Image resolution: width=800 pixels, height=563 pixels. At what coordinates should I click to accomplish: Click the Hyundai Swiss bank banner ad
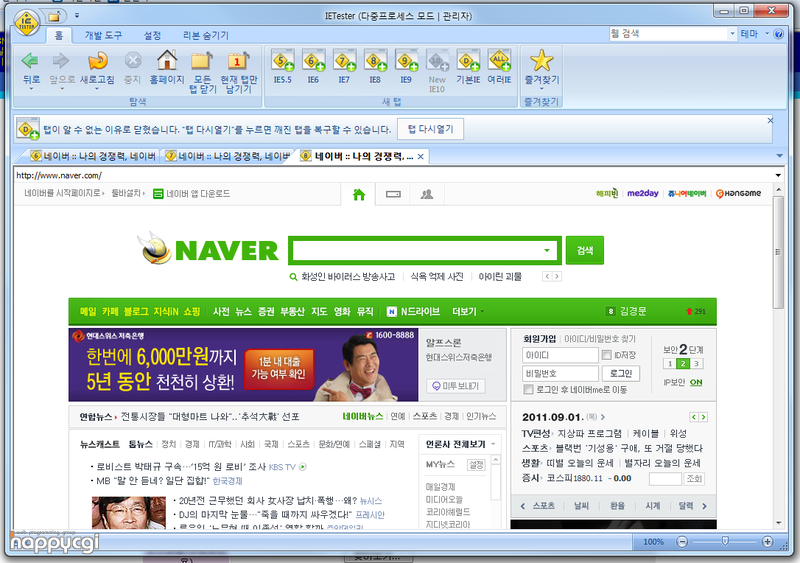pos(243,364)
